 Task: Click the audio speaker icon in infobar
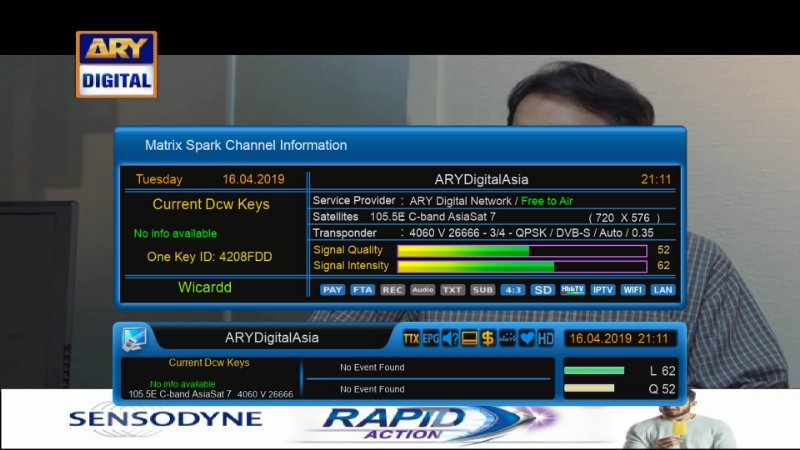point(450,338)
